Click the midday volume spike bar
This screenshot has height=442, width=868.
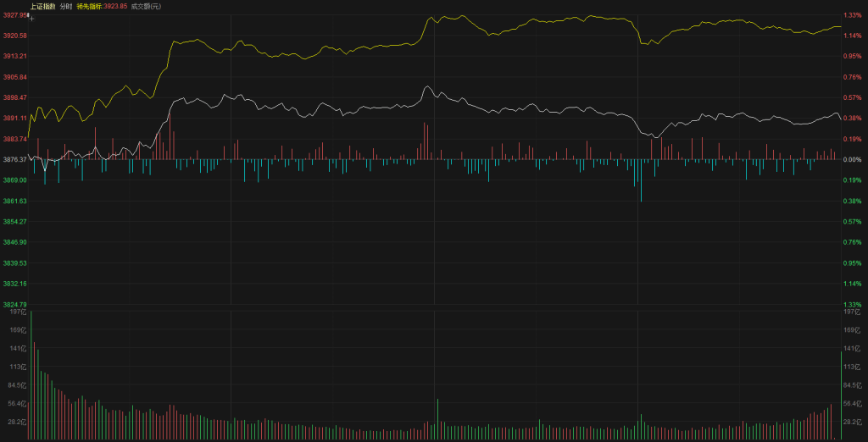click(437, 418)
